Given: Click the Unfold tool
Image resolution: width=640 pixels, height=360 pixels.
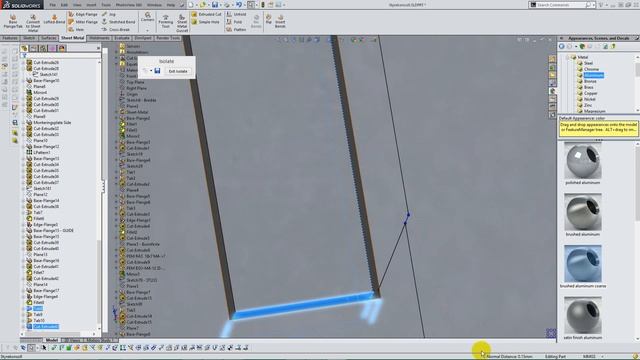Looking at the screenshot, I should pos(236,14).
